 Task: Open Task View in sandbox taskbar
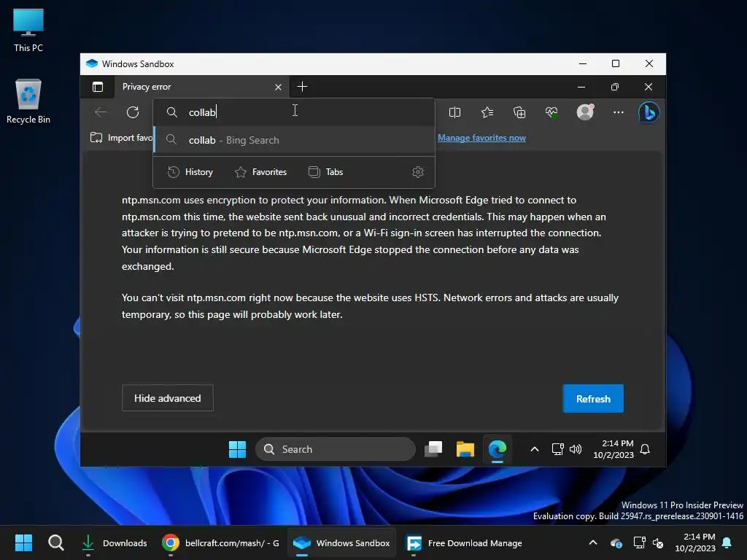pos(433,449)
